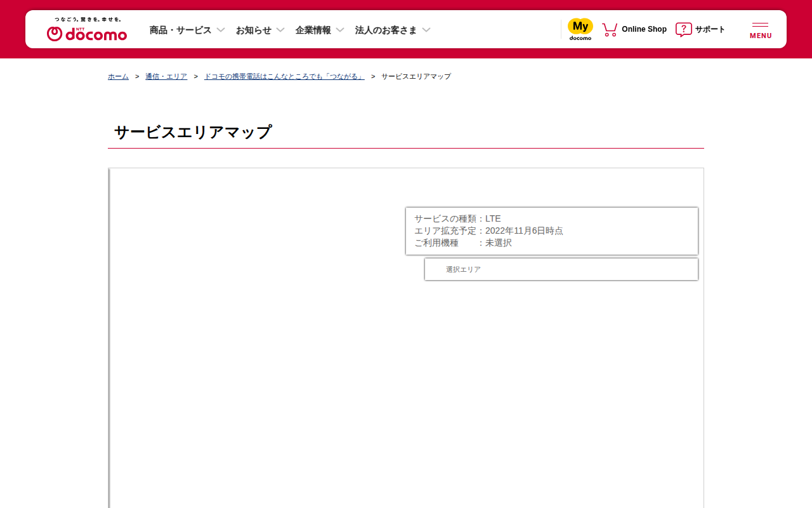
Task: Click the エリア拡充予定：2022年11月6日時点 line
Action: pyautogui.click(x=488, y=231)
